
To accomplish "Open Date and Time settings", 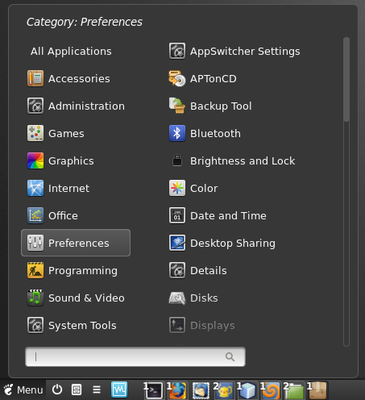I will 217,216.
